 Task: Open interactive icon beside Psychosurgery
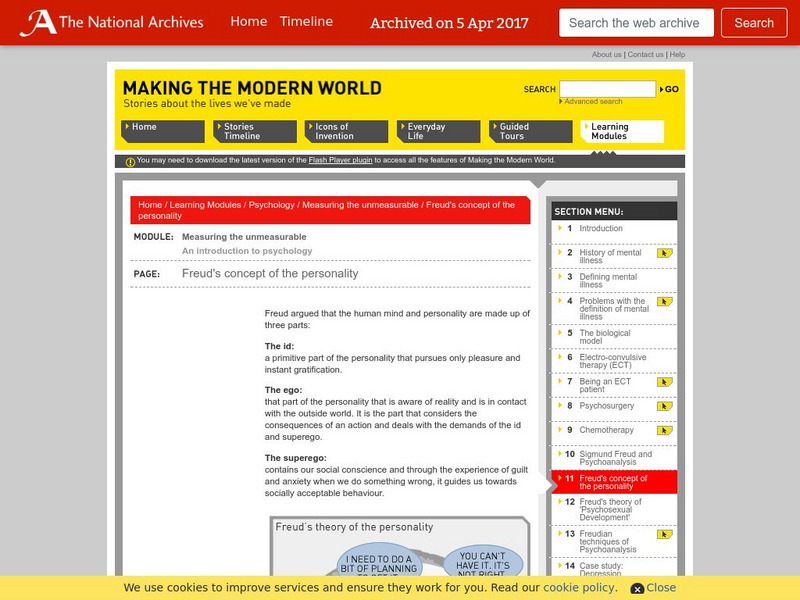point(664,407)
